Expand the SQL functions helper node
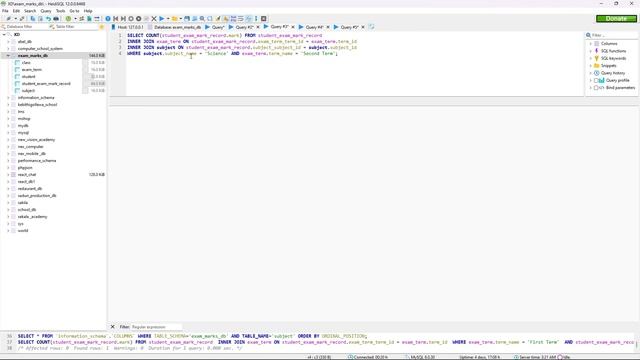640x360 pixels. pos(591,51)
